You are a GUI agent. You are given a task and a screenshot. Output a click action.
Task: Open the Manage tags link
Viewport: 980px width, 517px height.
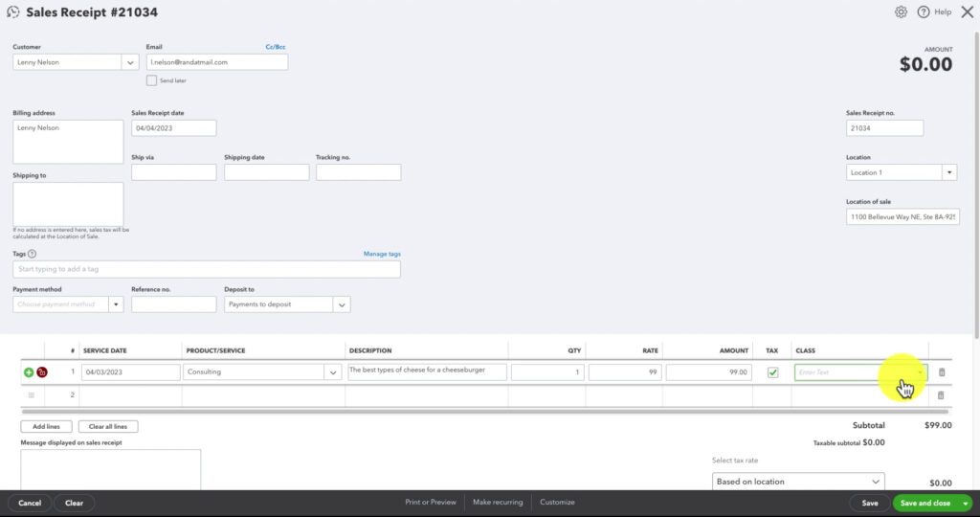tap(382, 254)
